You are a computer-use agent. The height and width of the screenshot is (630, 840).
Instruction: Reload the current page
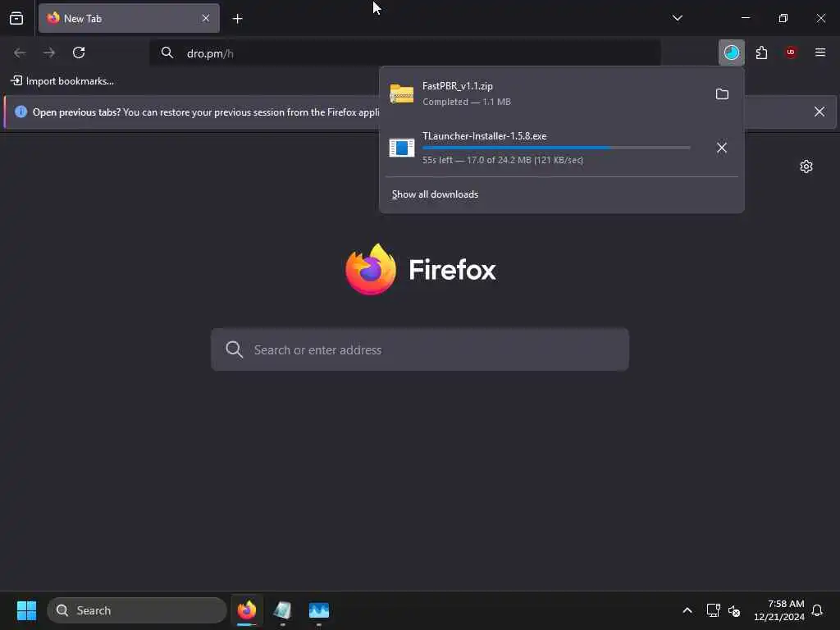coord(79,52)
